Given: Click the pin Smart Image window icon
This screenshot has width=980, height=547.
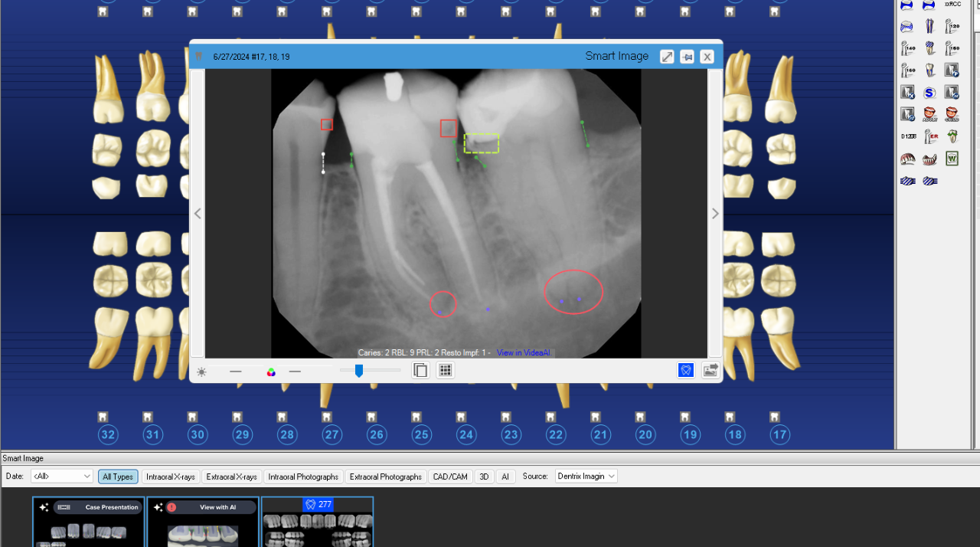Looking at the screenshot, I should [x=688, y=57].
